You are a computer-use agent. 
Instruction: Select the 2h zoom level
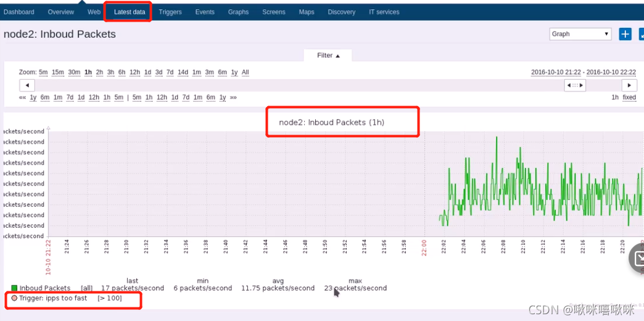[x=99, y=72]
